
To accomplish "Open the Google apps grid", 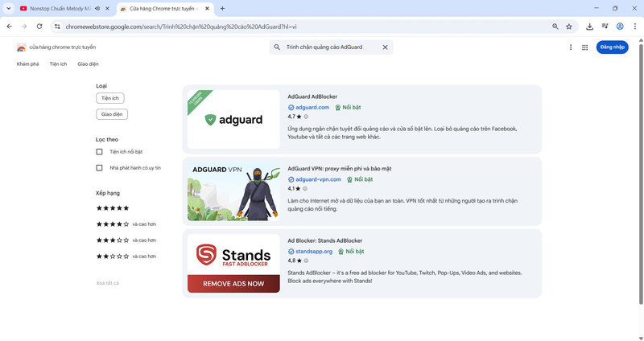I will click(585, 47).
